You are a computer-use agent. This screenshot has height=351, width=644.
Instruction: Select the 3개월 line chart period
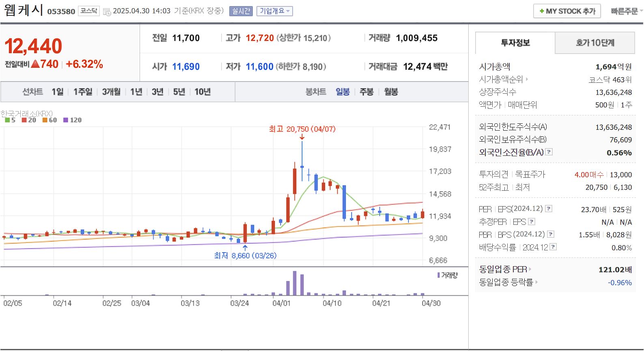click(x=111, y=92)
